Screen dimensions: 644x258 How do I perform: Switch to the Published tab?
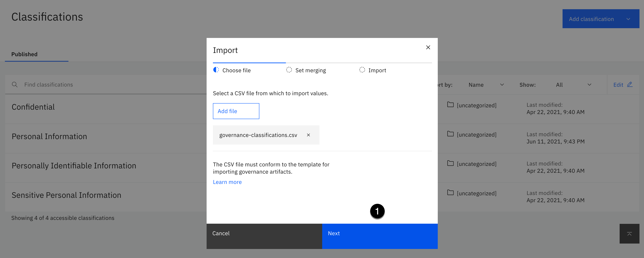coord(25,54)
